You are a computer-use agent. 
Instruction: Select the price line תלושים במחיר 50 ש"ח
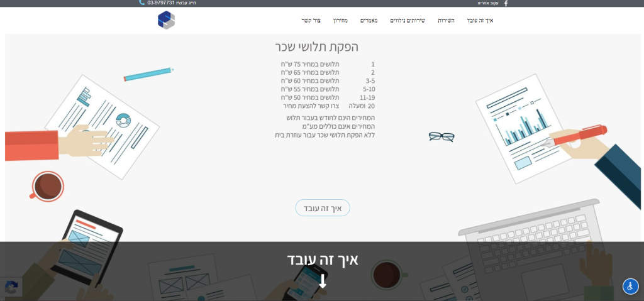[310, 98]
